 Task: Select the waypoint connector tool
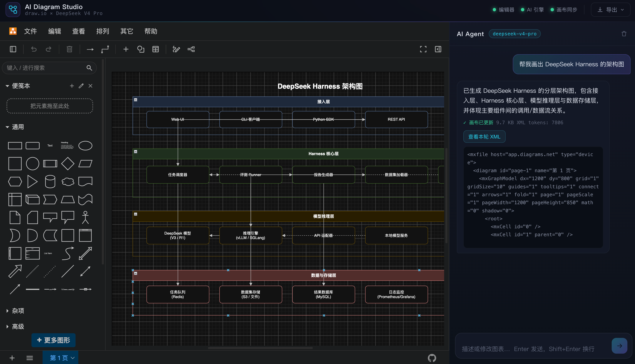tap(105, 49)
